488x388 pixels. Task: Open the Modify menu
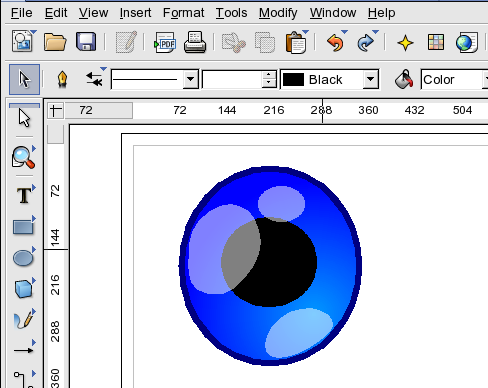278,13
